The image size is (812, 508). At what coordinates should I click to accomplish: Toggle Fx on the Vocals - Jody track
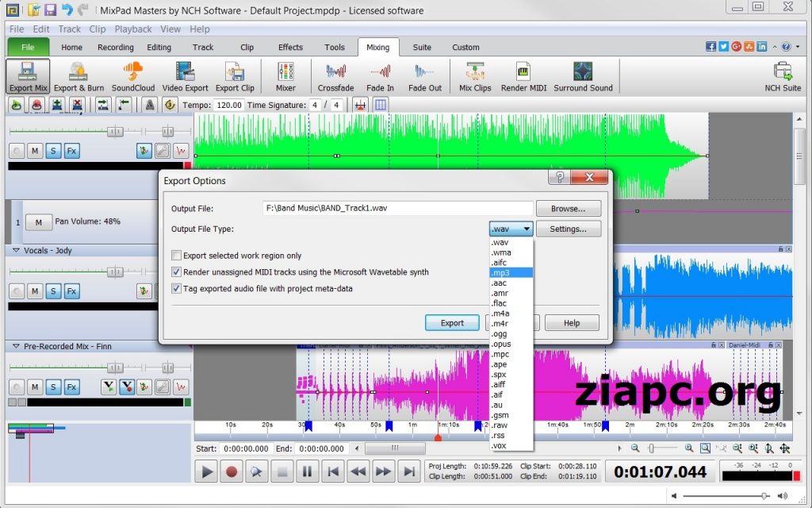(x=71, y=291)
